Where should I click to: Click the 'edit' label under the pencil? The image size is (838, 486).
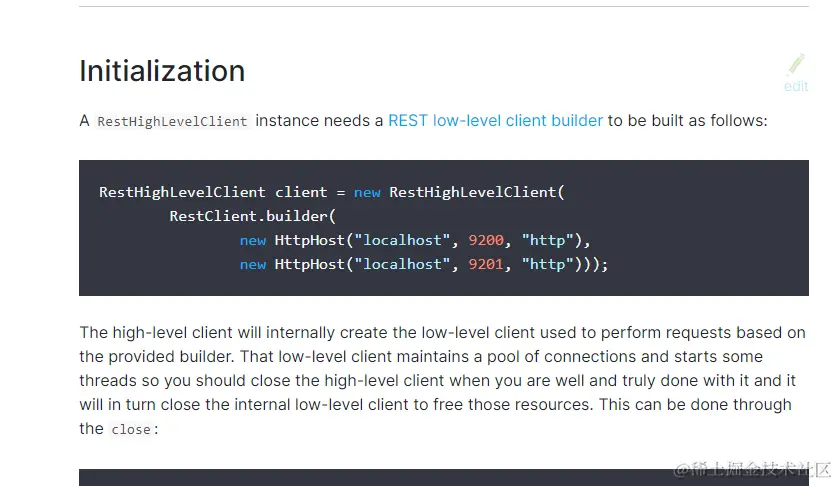point(796,86)
